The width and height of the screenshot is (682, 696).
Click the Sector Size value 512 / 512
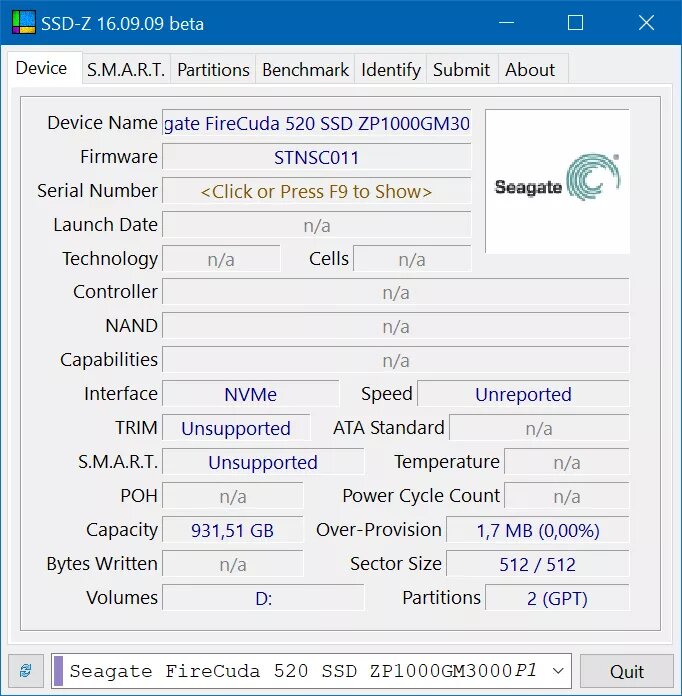click(x=538, y=564)
